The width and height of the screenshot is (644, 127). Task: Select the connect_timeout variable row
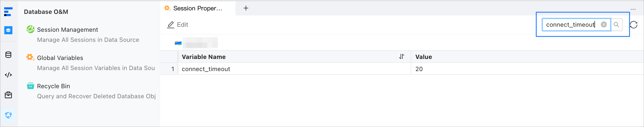tap(206, 69)
